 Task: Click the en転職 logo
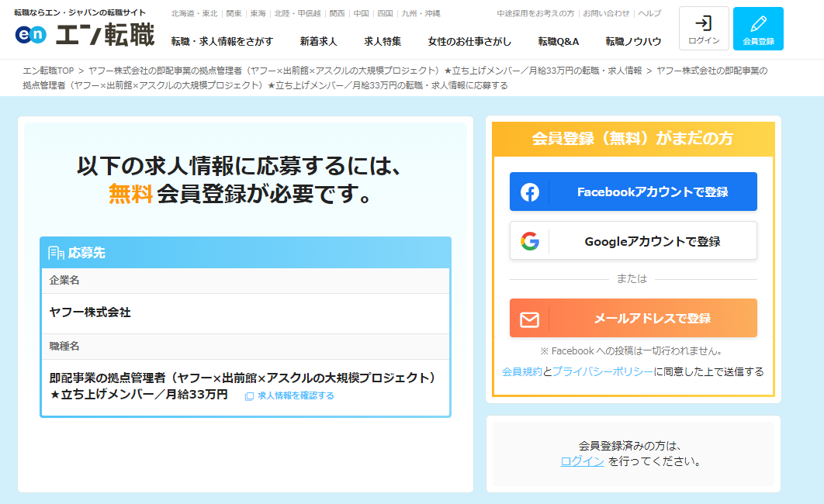(x=84, y=34)
